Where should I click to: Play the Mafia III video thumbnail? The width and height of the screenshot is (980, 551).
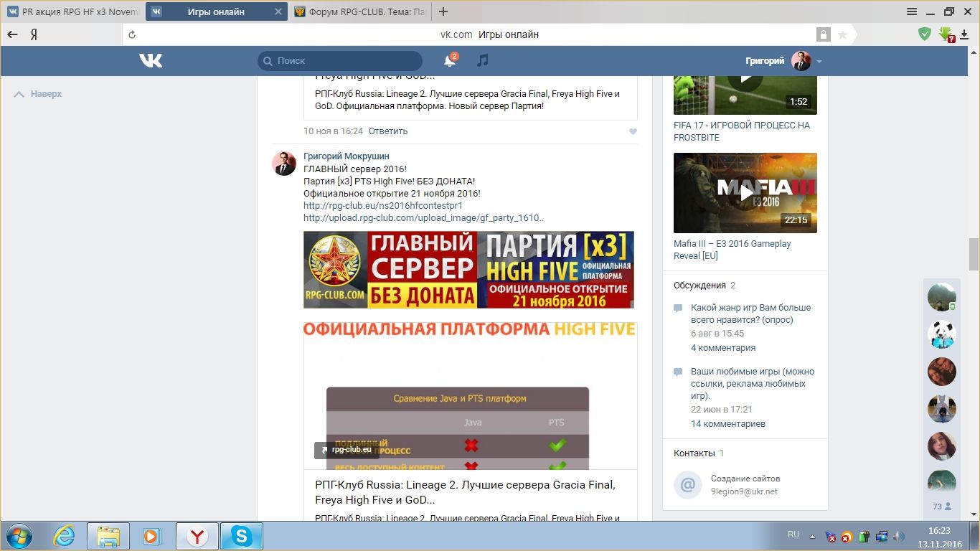click(x=745, y=193)
